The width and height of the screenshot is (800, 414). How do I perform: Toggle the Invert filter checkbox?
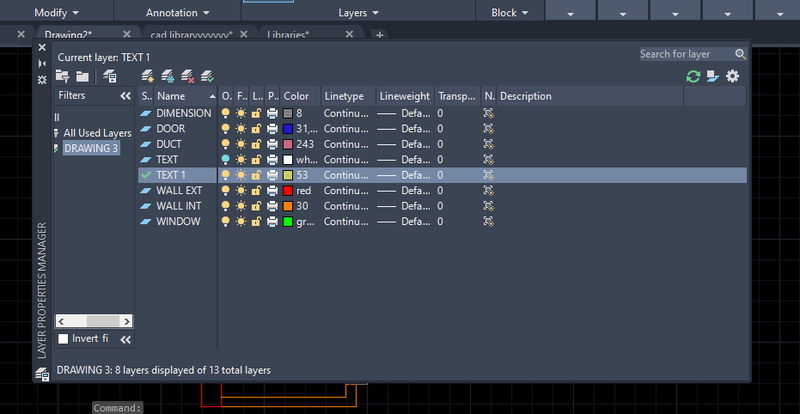tap(63, 338)
